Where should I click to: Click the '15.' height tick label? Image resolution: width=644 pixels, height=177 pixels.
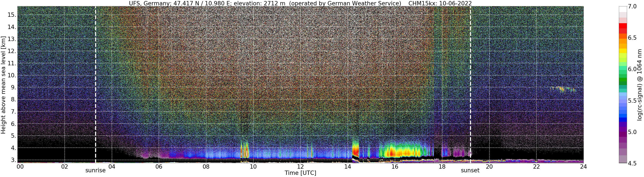[12, 15]
